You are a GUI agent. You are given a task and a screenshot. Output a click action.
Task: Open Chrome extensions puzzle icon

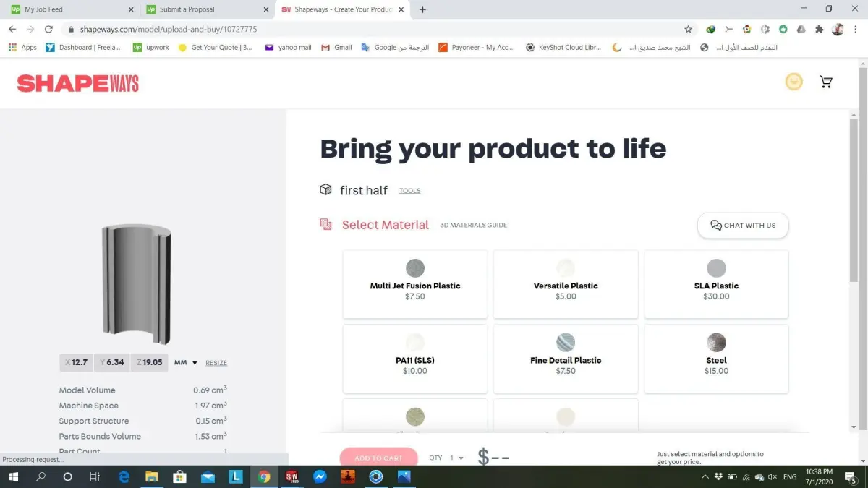(x=819, y=30)
